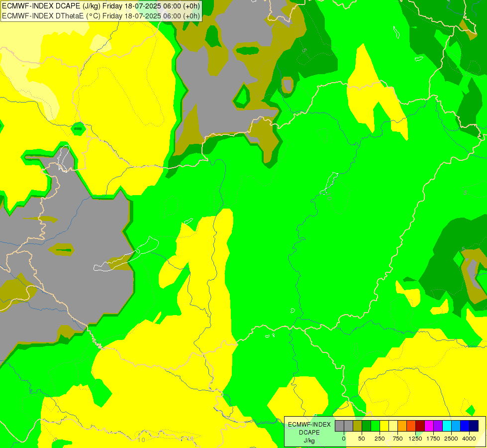Click the bright green legend swatch
Viewport: 487px width, 448px height.
pyautogui.click(x=376, y=426)
